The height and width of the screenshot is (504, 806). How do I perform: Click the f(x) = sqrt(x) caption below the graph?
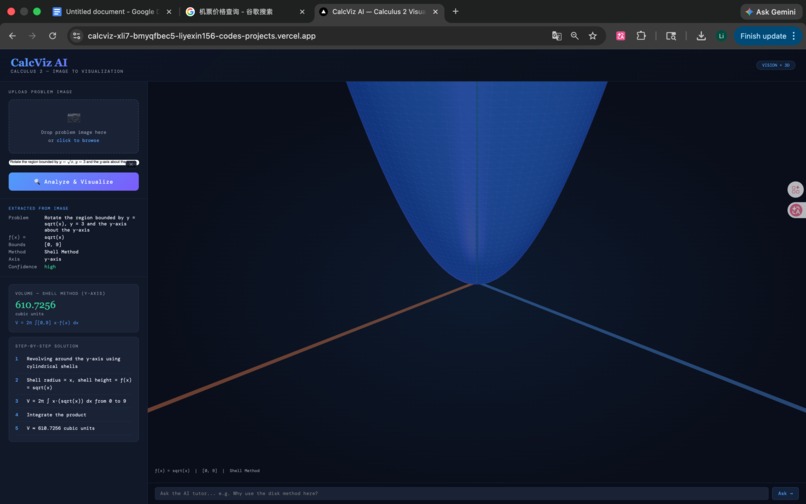[x=172, y=471]
